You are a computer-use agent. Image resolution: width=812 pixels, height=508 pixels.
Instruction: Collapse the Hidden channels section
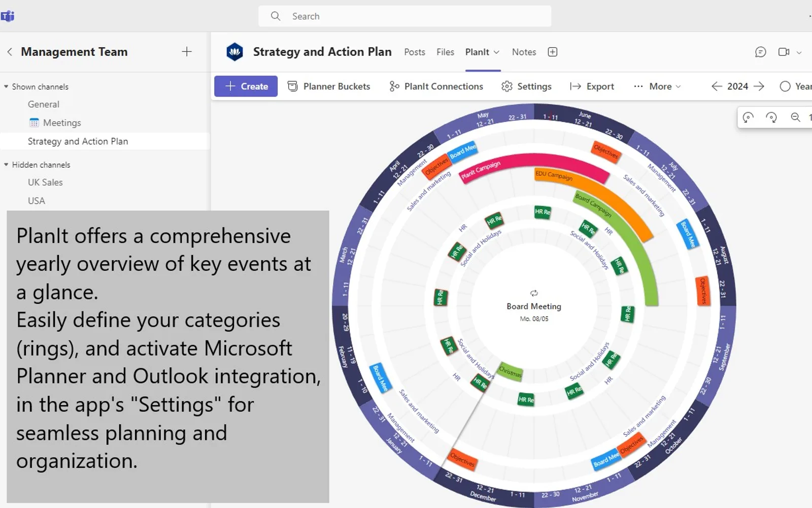point(6,165)
